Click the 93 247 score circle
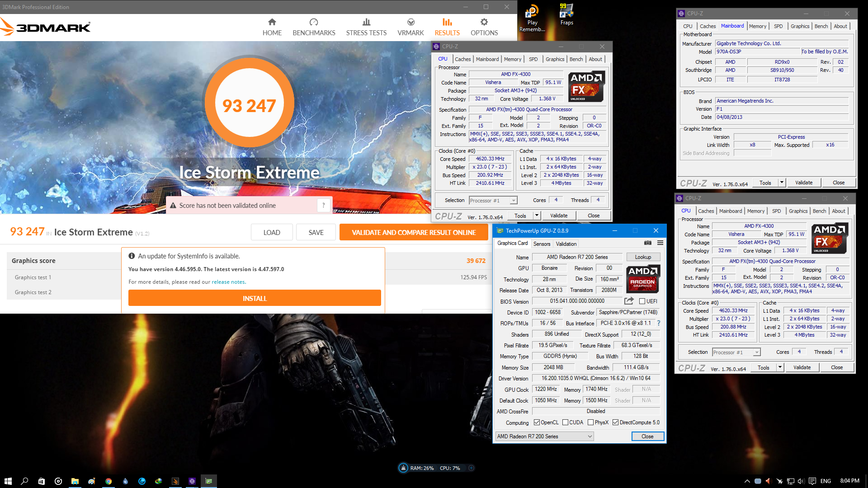 tap(249, 103)
